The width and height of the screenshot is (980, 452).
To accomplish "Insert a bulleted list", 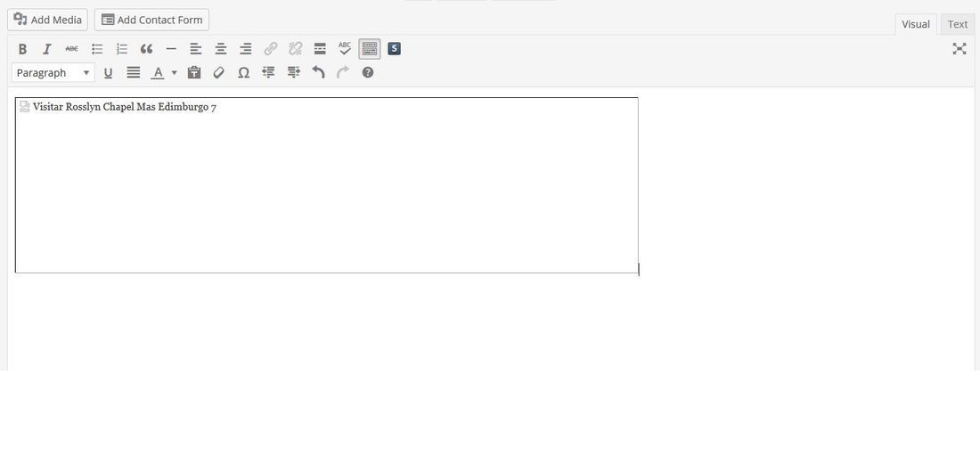I will (97, 49).
